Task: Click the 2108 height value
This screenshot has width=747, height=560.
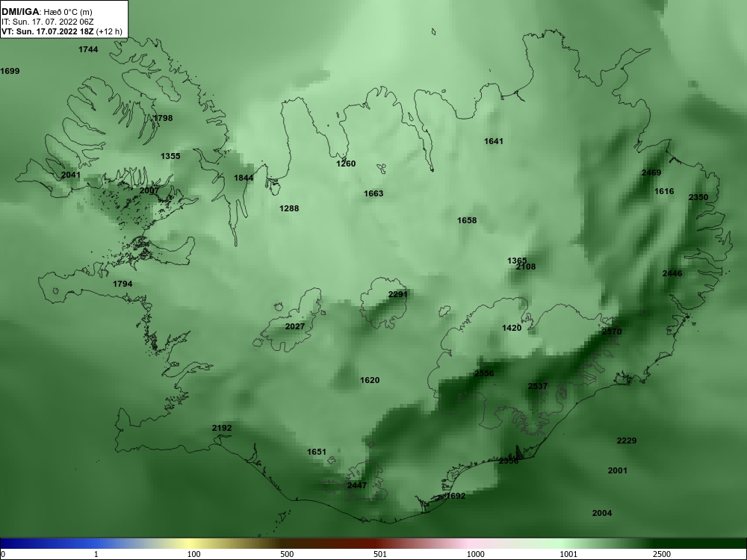Action: pos(526,267)
